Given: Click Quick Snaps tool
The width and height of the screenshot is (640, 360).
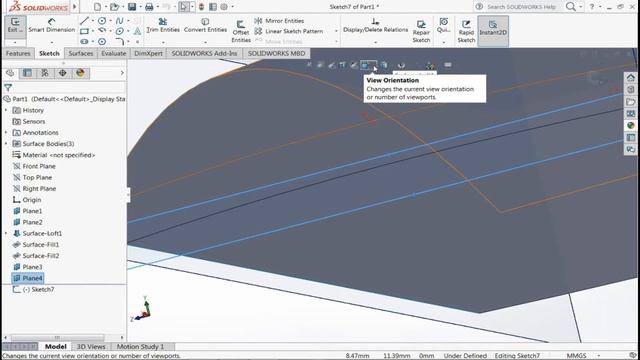Looking at the screenshot, I should pyautogui.click(x=443, y=25).
